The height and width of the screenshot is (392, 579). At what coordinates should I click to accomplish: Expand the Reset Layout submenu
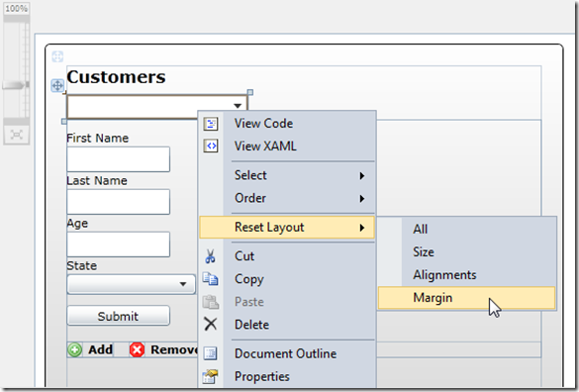287,228
